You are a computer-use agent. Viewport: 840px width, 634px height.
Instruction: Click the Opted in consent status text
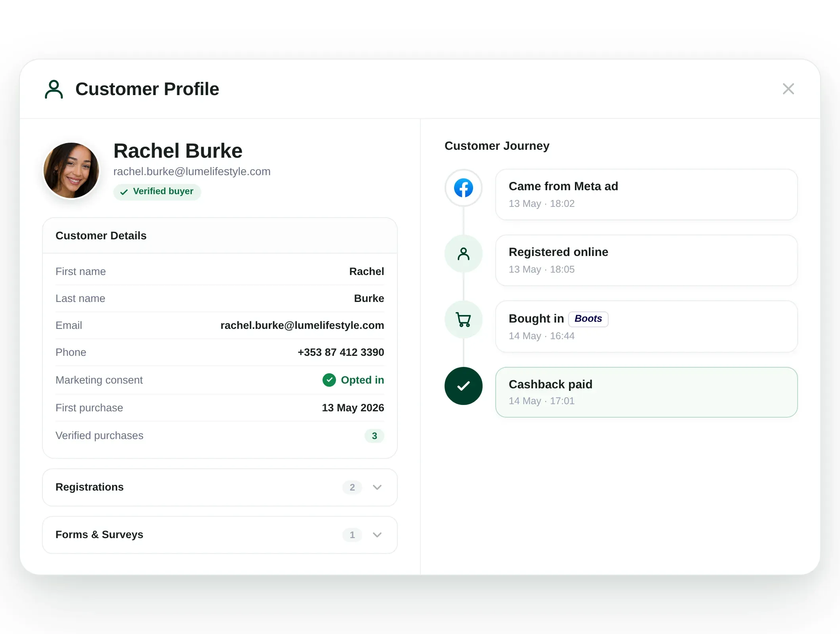[362, 380]
